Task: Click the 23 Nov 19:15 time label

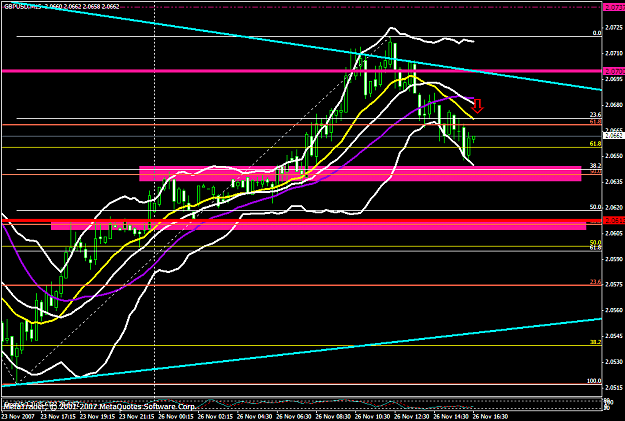Action: pyautogui.click(x=97, y=417)
